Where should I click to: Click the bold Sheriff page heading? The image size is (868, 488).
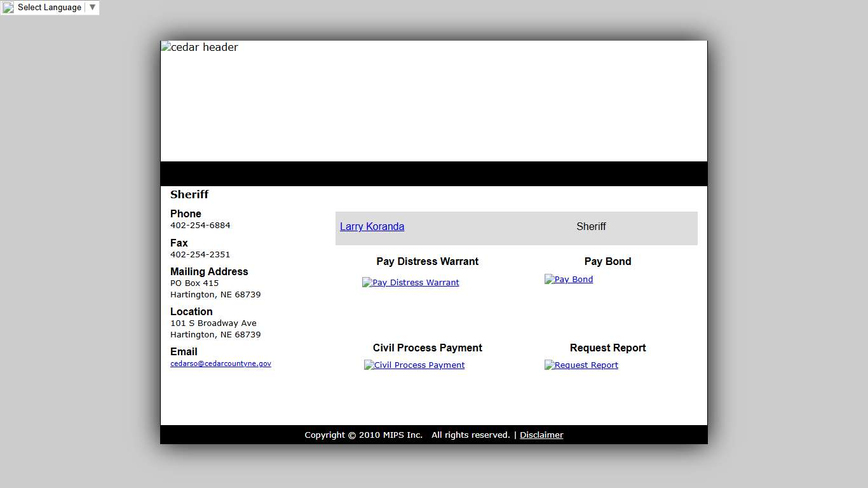189,194
